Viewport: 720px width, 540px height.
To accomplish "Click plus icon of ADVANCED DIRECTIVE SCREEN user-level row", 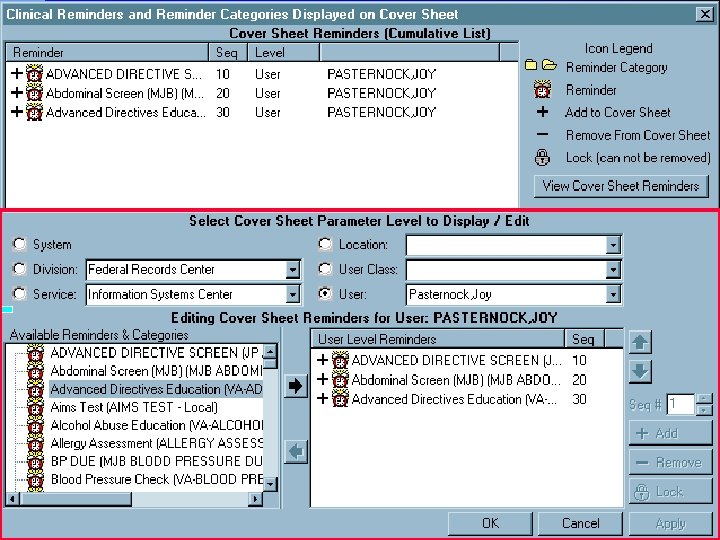I will tap(322, 360).
